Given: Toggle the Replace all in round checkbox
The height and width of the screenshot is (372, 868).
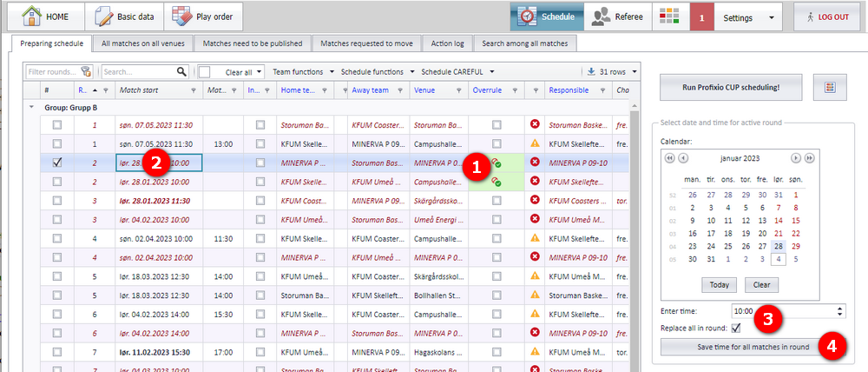Looking at the screenshot, I should [736, 329].
